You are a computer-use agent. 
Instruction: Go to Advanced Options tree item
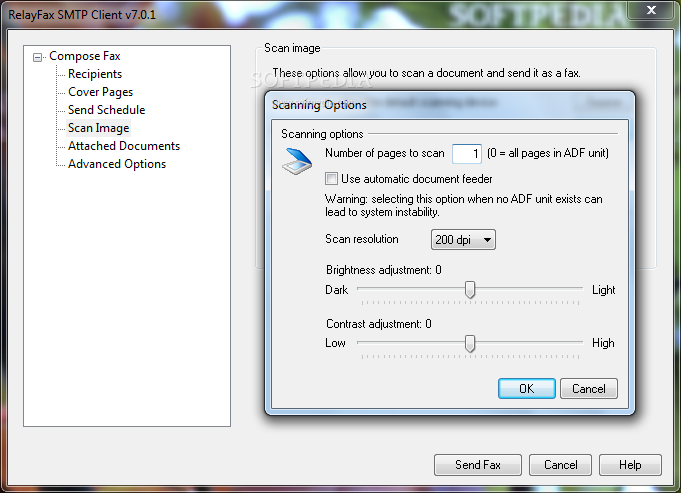click(x=117, y=164)
